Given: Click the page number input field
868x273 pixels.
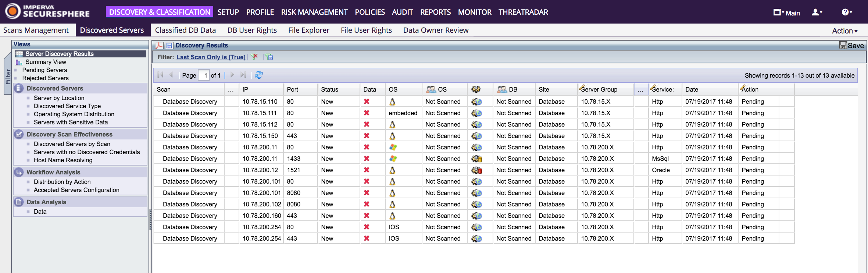Looking at the screenshot, I should coord(204,75).
